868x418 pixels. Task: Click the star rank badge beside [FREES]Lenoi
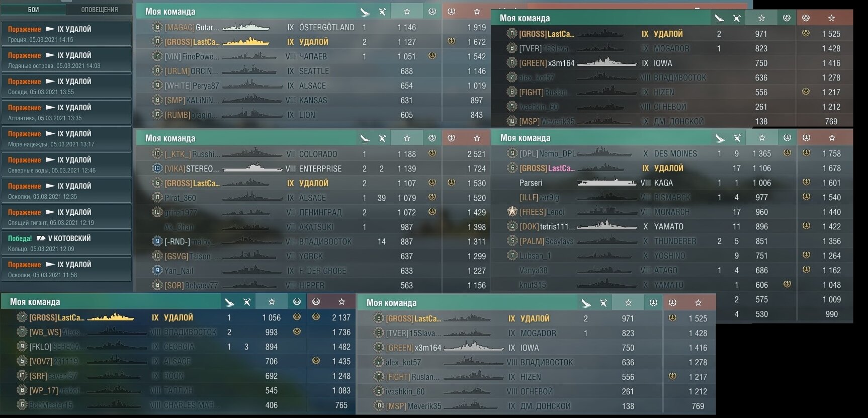pos(512,211)
